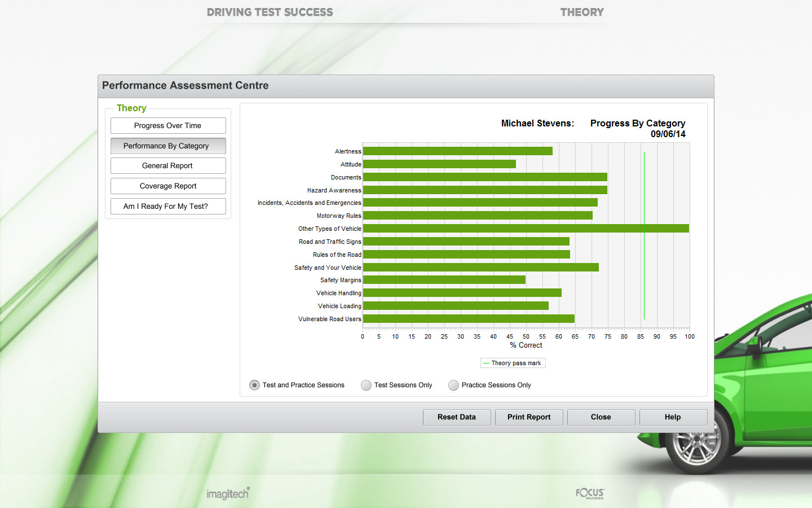
Task: Click the Safety Margins bar
Action: 444,279
